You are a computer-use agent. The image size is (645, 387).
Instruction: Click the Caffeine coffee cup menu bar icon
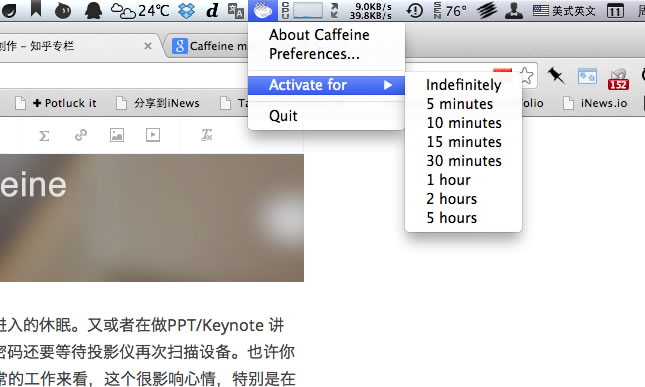(263, 10)
